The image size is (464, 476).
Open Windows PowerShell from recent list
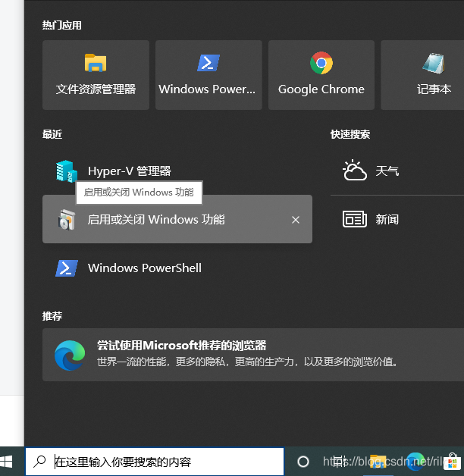click(177, 268)
